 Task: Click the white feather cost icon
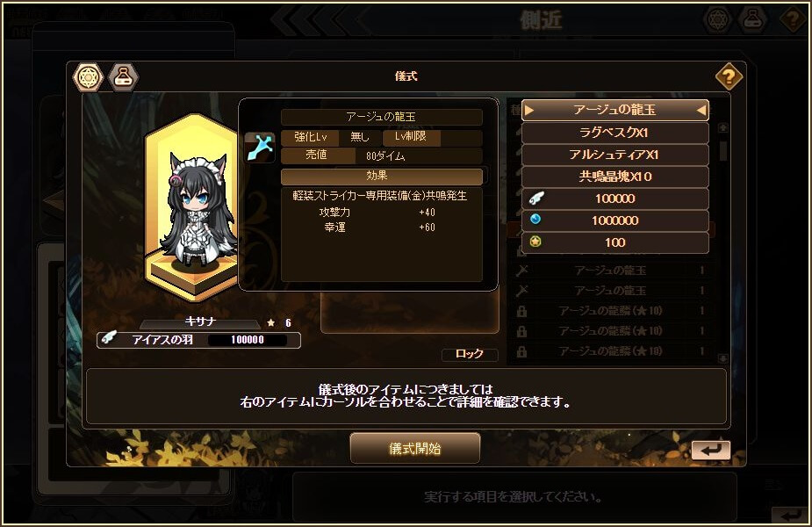536,198
